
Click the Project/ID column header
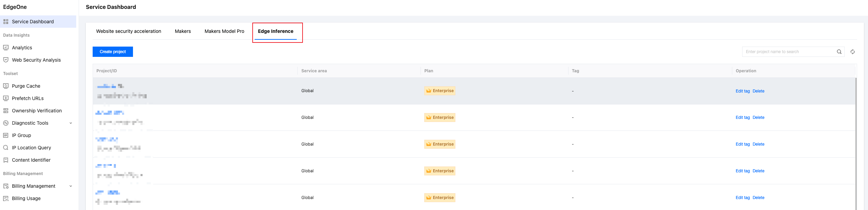tap(107, 71)
